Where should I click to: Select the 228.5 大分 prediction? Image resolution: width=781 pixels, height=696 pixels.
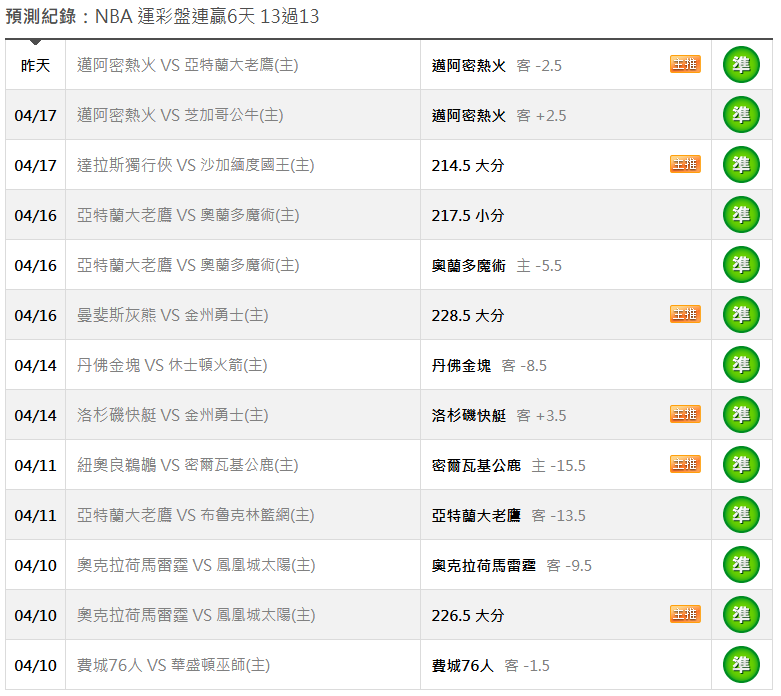468,316
